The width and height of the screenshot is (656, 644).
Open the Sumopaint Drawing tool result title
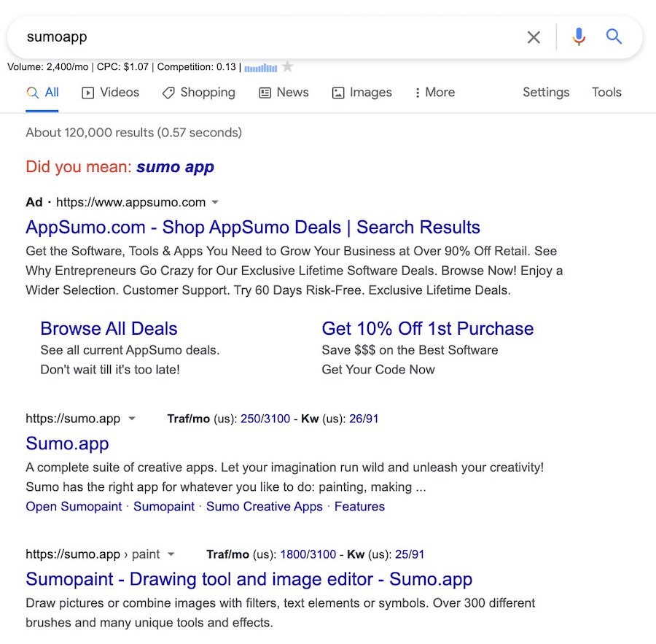(x=249, y=579)
